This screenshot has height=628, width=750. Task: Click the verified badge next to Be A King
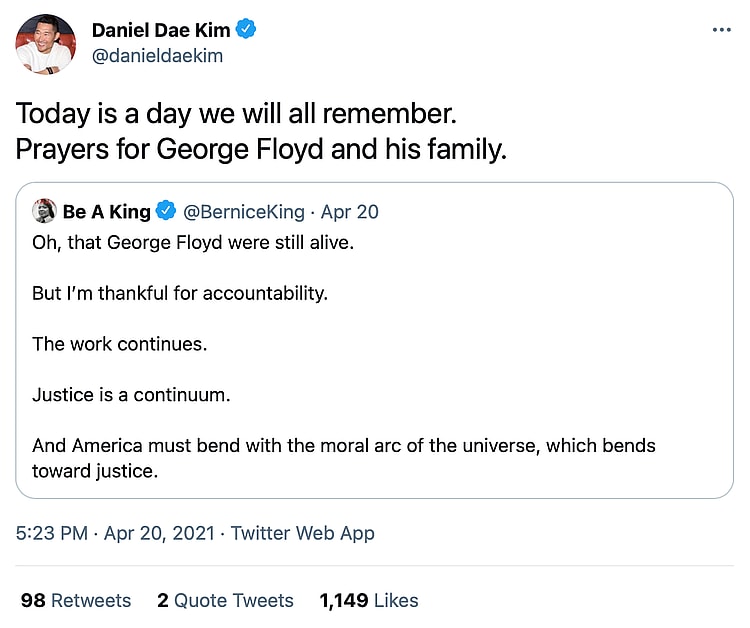pyautogui.click(x=167, y=211)
